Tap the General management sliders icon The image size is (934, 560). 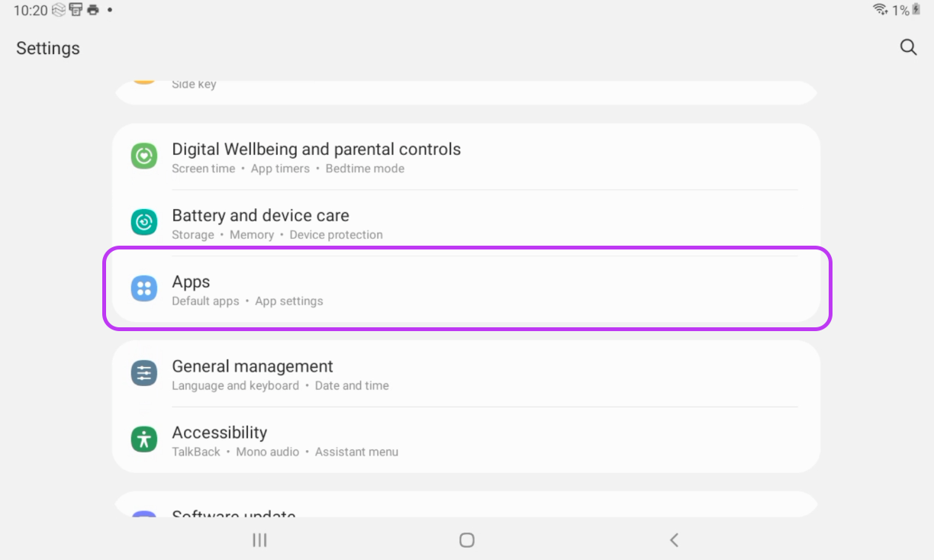(x=144, y=374)
